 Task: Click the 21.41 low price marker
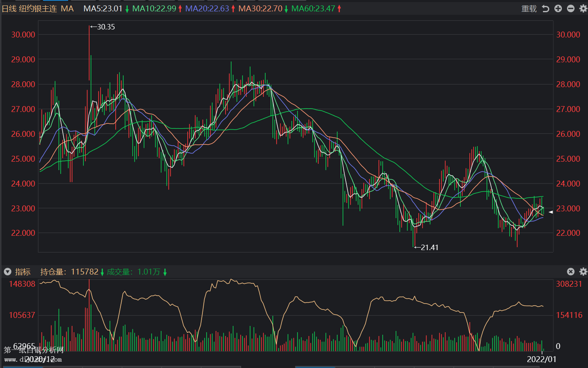(427, 247)
